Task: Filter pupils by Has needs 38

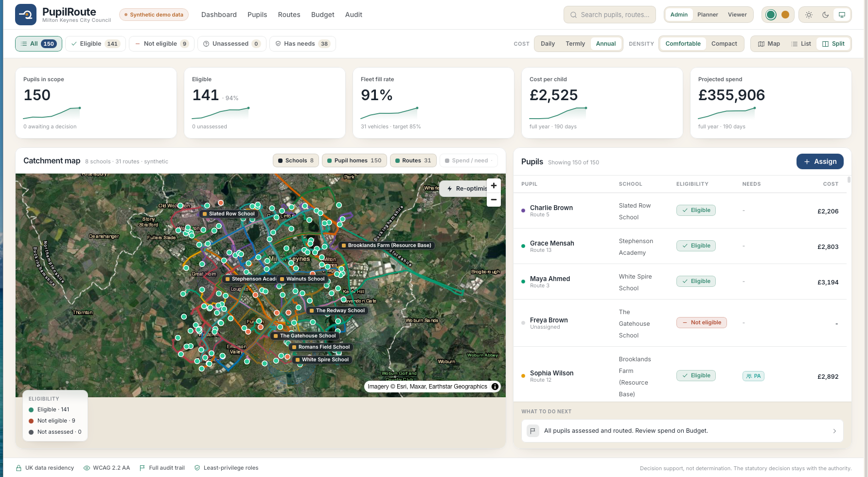Action: point(302,44)
